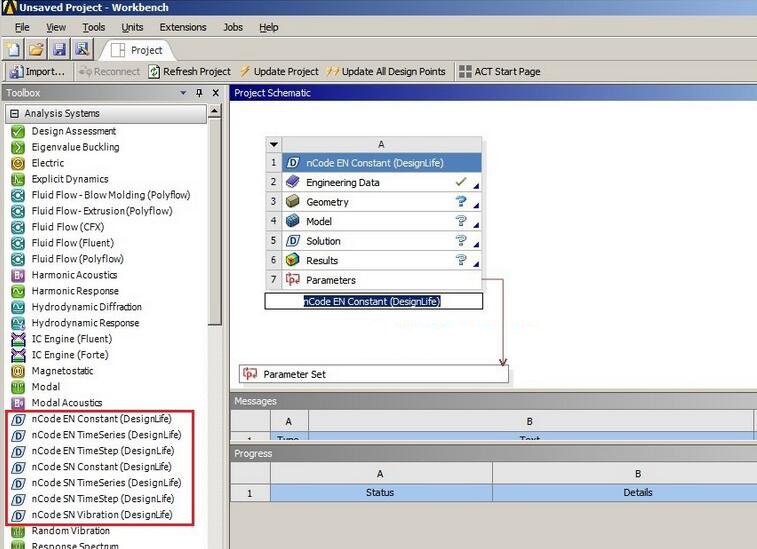This screenshot has width=757, height=549.
Task: Open the Units menu
Action: click(132, 28)
